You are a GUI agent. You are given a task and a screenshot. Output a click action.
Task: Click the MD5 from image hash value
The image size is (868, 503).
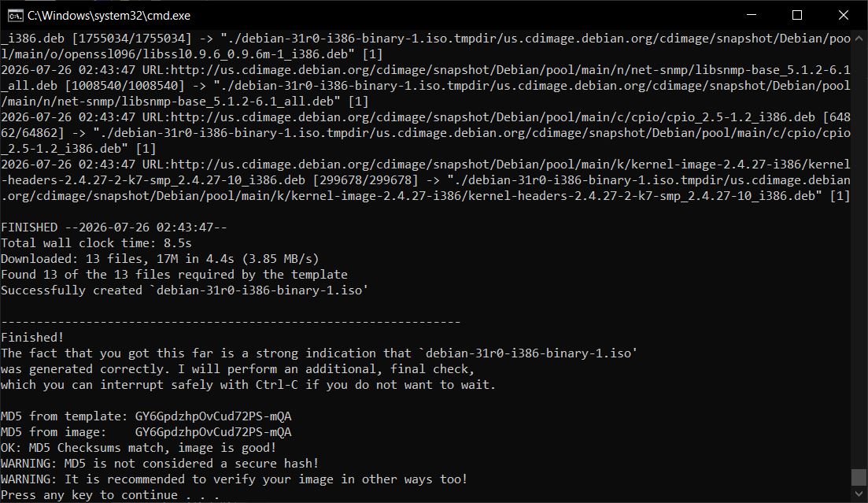pyautogui.click(x=213, y=431)
